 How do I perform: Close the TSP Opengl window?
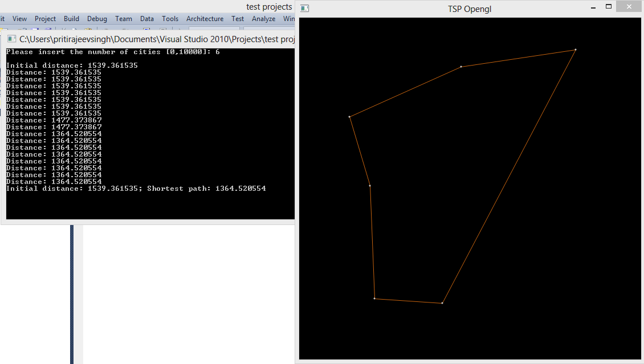point(629,7)
